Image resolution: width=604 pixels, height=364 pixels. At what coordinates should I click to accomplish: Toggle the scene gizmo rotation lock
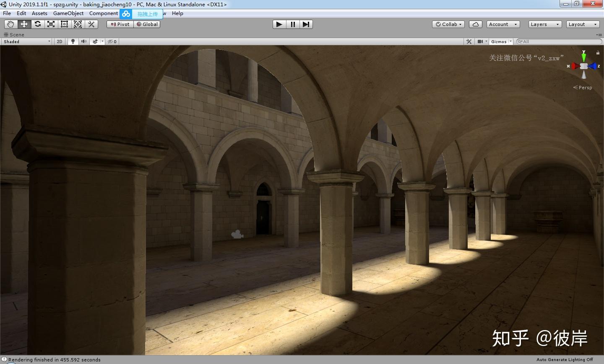click(598, 53)
